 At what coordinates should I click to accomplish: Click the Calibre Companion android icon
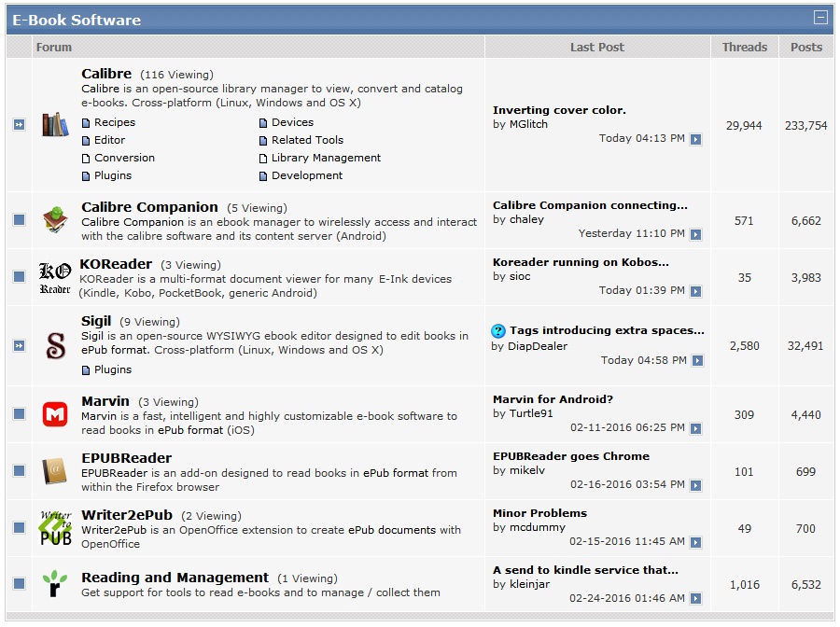pos(55,220)
